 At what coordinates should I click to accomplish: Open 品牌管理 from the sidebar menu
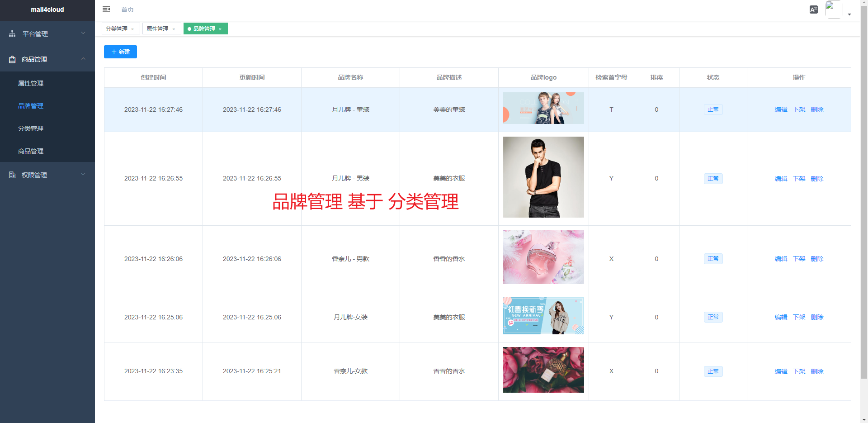pos(30,105)
